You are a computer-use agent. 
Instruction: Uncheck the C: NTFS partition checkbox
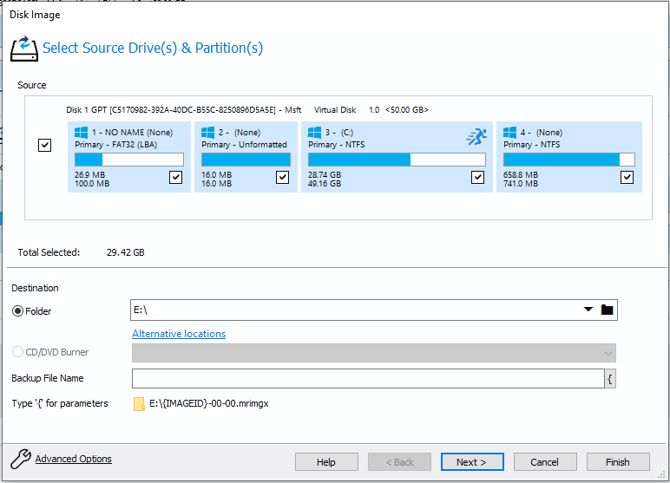pyautogui.click(x=477, y=177)
